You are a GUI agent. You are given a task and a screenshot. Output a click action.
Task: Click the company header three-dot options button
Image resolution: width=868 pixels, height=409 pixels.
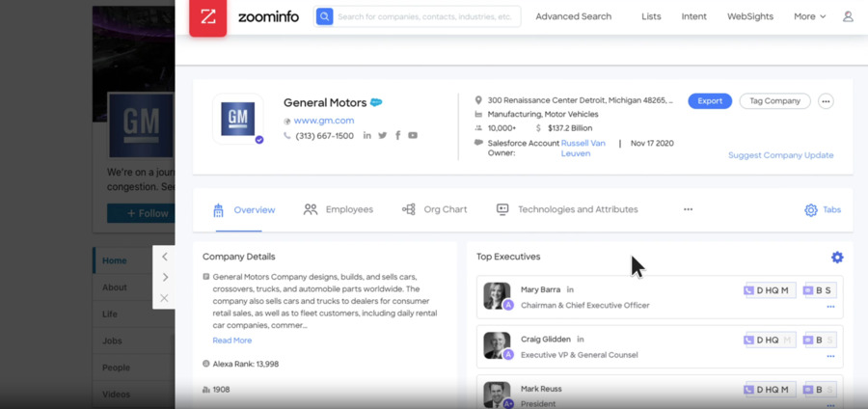[826, 101]
